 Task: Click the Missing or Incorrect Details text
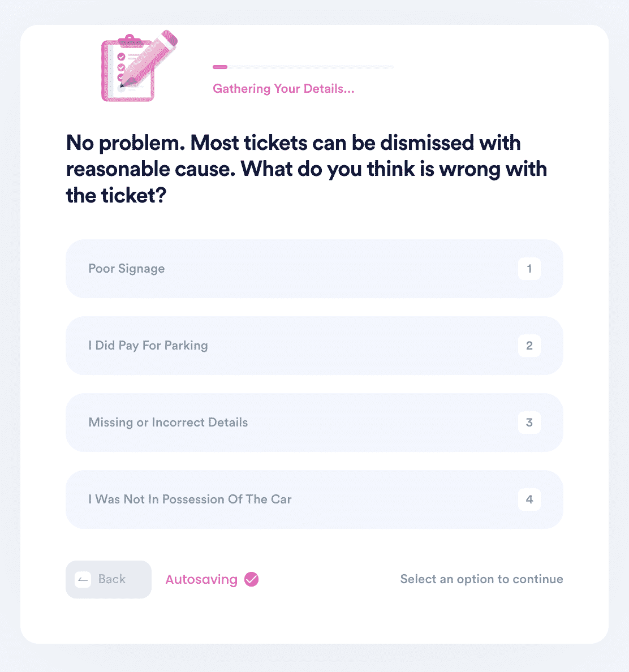(x=168, y=423)
